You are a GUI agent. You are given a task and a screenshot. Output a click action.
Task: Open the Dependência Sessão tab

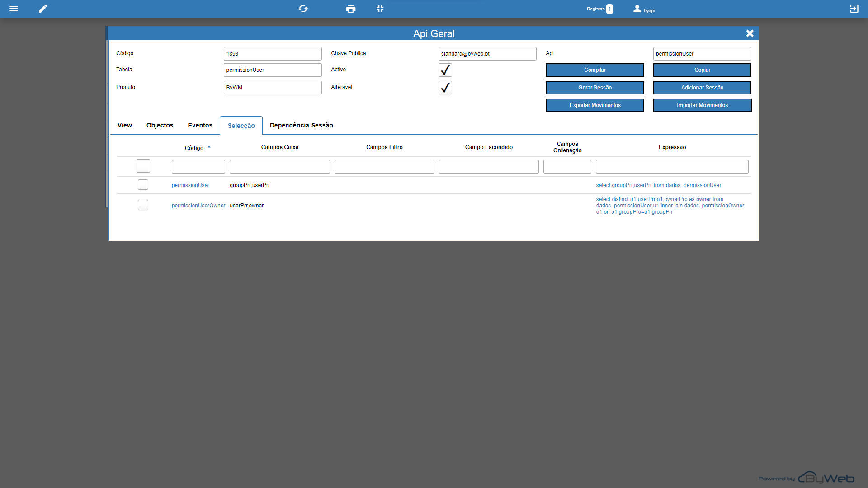301,125
